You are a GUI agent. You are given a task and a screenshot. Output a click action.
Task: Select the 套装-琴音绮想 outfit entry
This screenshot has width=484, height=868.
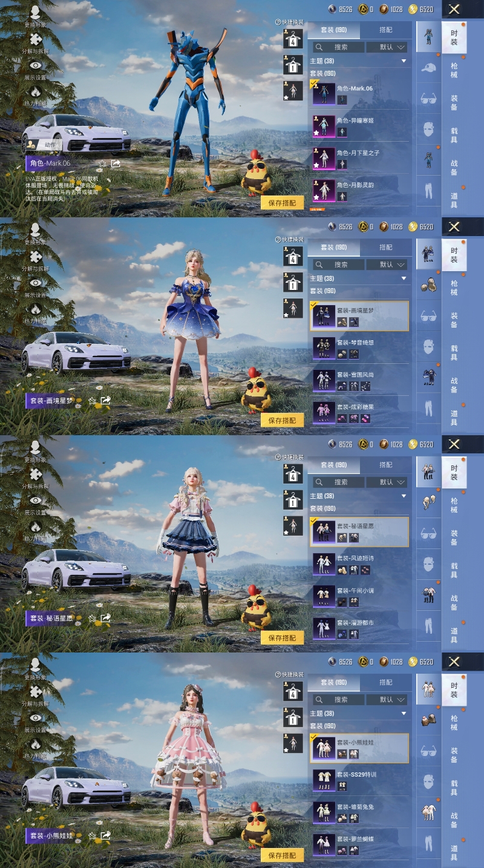click(359, 347)
